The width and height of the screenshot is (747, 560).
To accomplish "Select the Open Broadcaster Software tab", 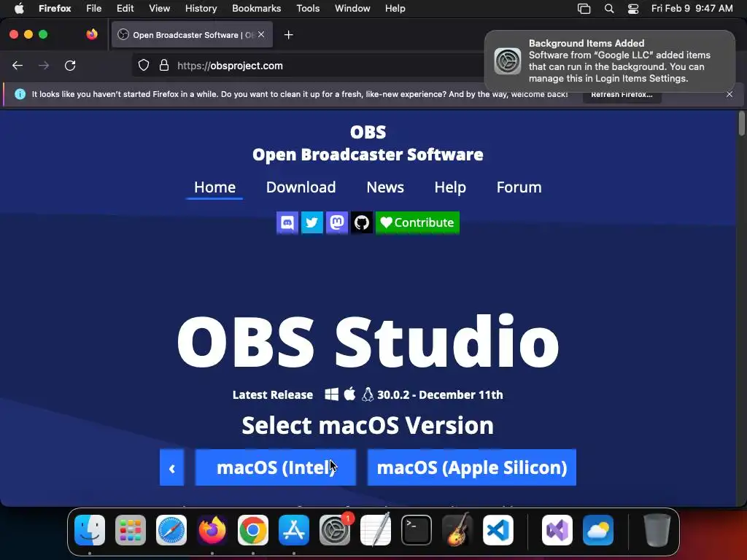I will point(193,35).
